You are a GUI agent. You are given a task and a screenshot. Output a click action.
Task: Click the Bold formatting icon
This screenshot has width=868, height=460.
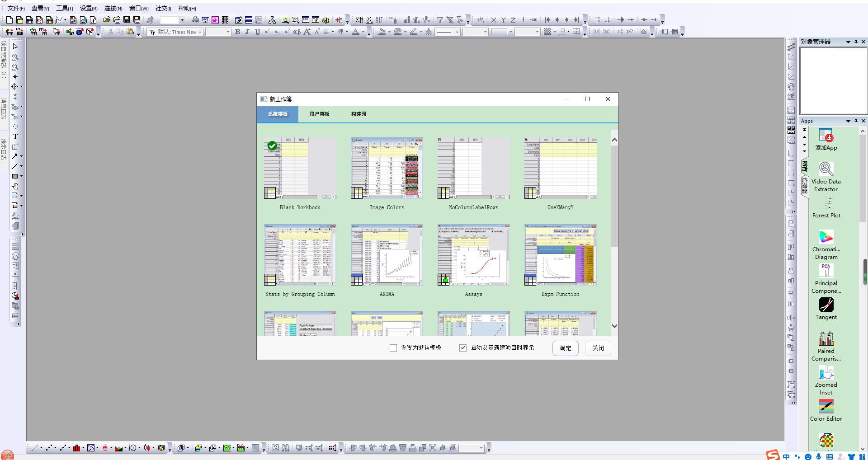(237, 32)
